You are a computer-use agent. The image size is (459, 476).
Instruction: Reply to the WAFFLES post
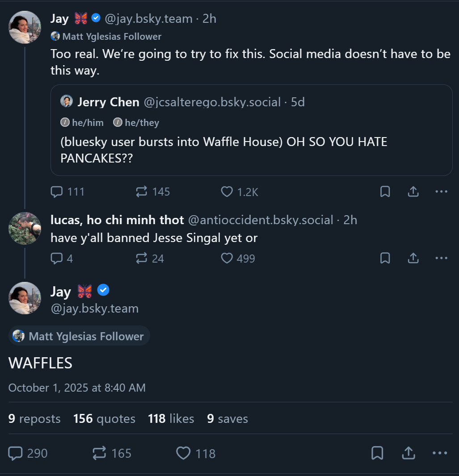[16, 454]
